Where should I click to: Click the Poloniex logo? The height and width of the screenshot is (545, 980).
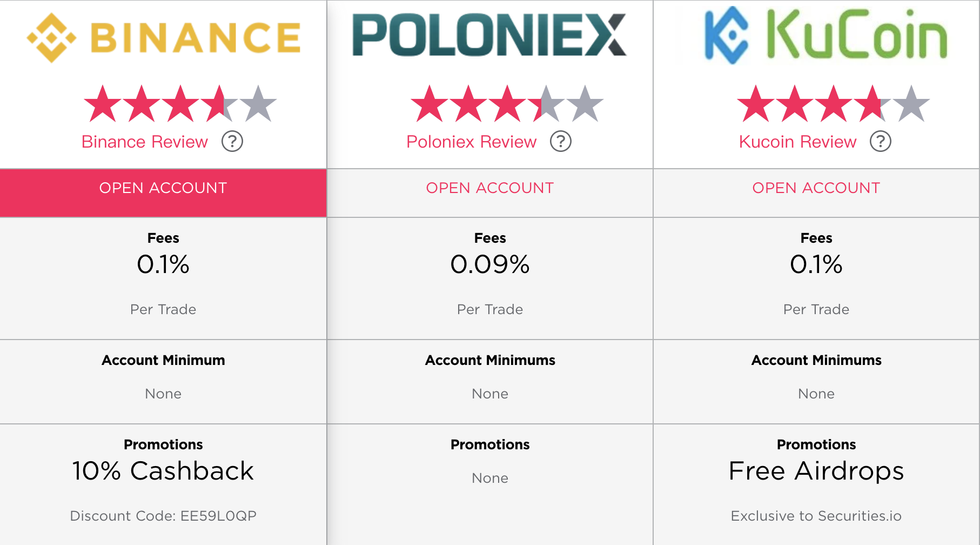pos(489,35)
